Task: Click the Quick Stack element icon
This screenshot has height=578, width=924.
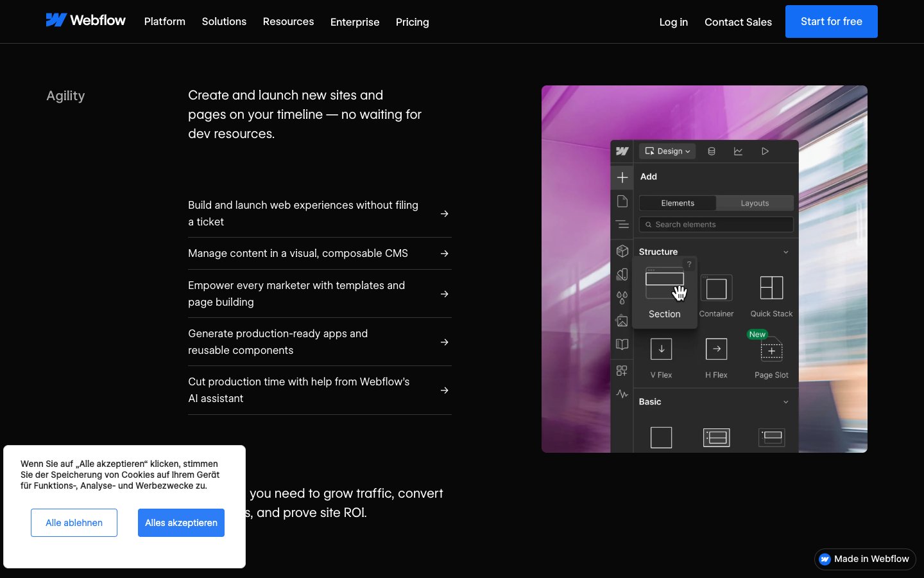Action: (771, 288)
